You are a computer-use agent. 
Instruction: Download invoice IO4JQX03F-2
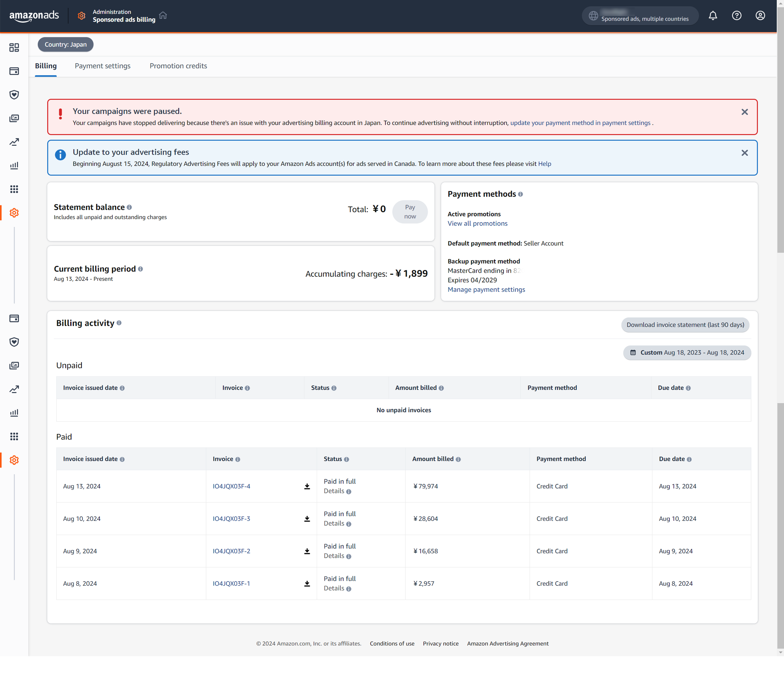(307, 551)
